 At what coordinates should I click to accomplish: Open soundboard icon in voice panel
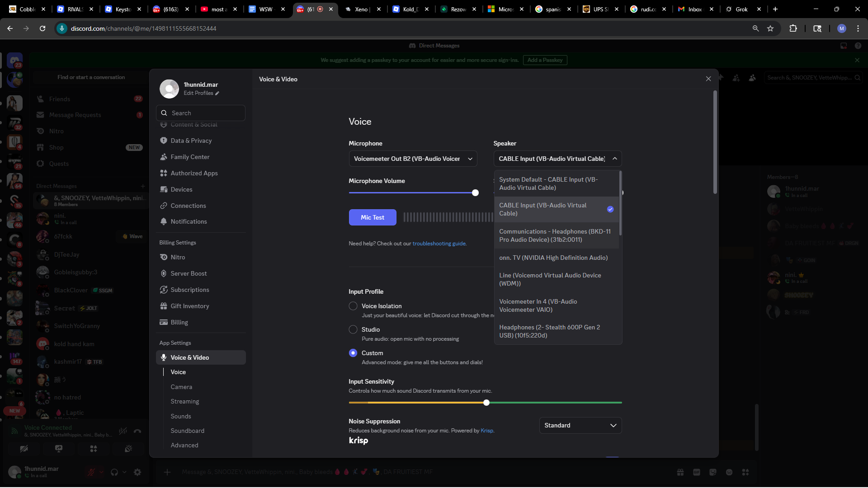pos(128,449)
